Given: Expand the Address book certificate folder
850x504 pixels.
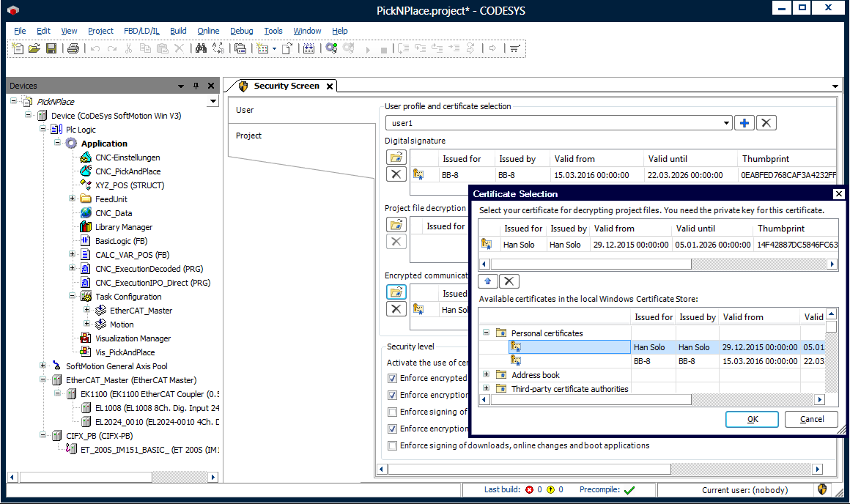Looking at the screenshot, I should click(x=486, y=375).
